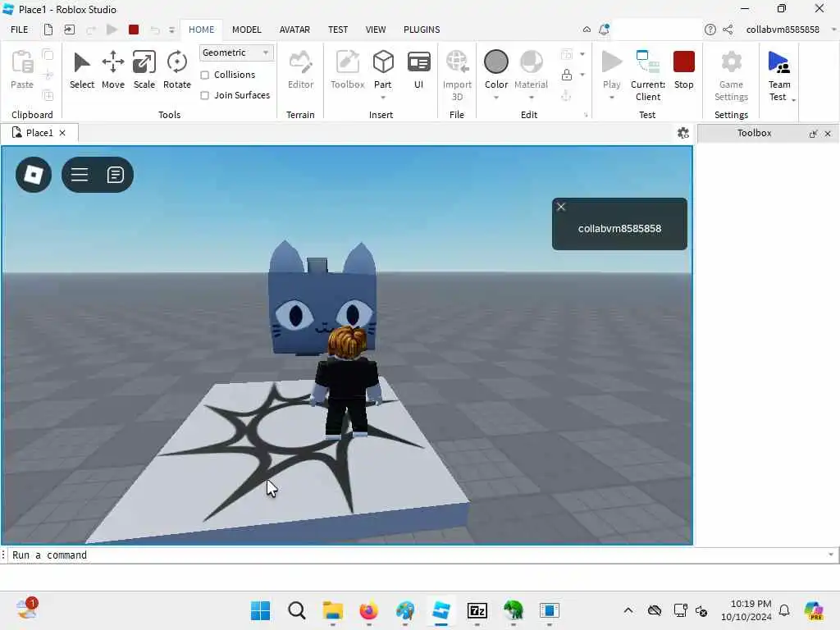Viewport: 840px width, 630px height.
Task: Insert a new Part
Action: click(383, 69)
